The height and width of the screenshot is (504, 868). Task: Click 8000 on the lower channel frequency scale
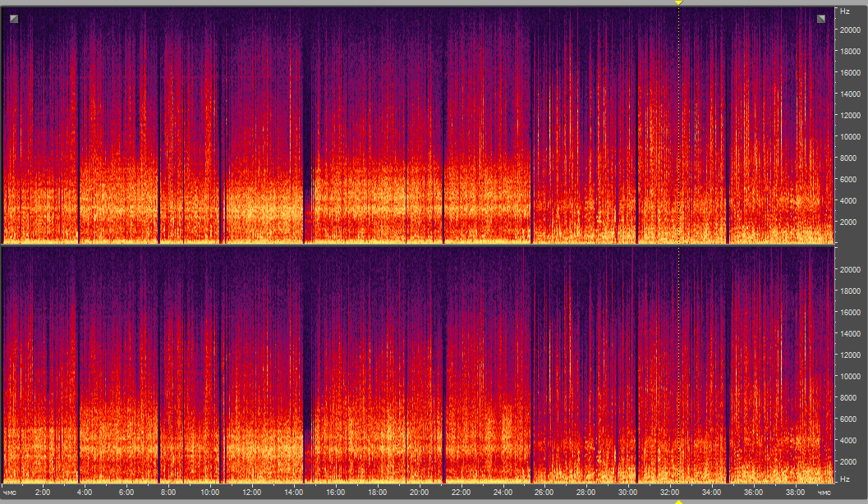[x=848, y=398]
